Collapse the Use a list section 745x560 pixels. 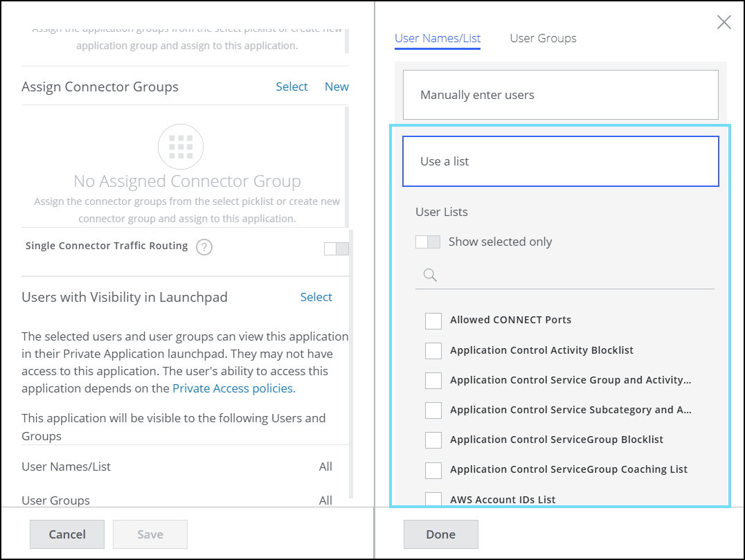[x=560, y=161]
